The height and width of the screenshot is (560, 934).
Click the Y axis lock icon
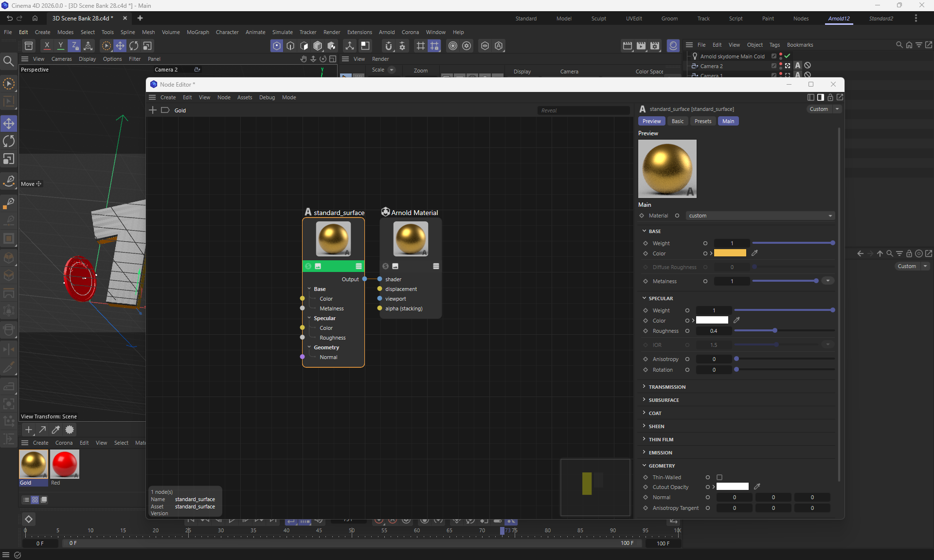coord(60,46)
